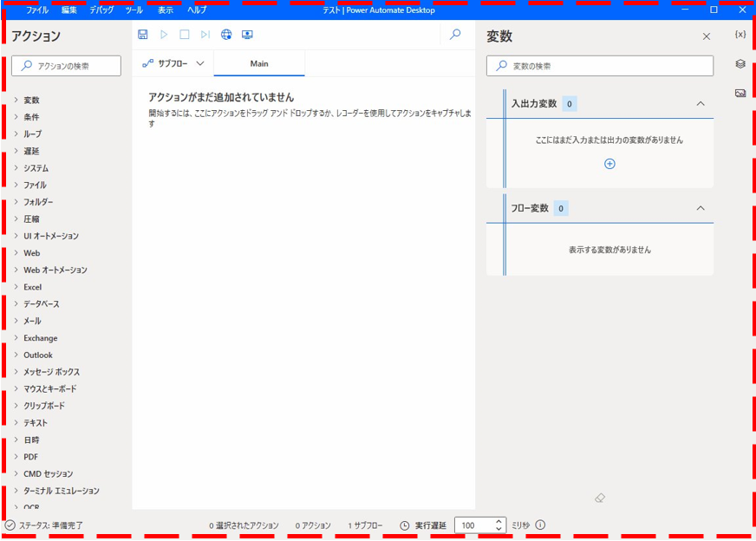Open the images pane icon
This screenshot has width=756, height=541.
pyautogui.click(x=740, y=93)
